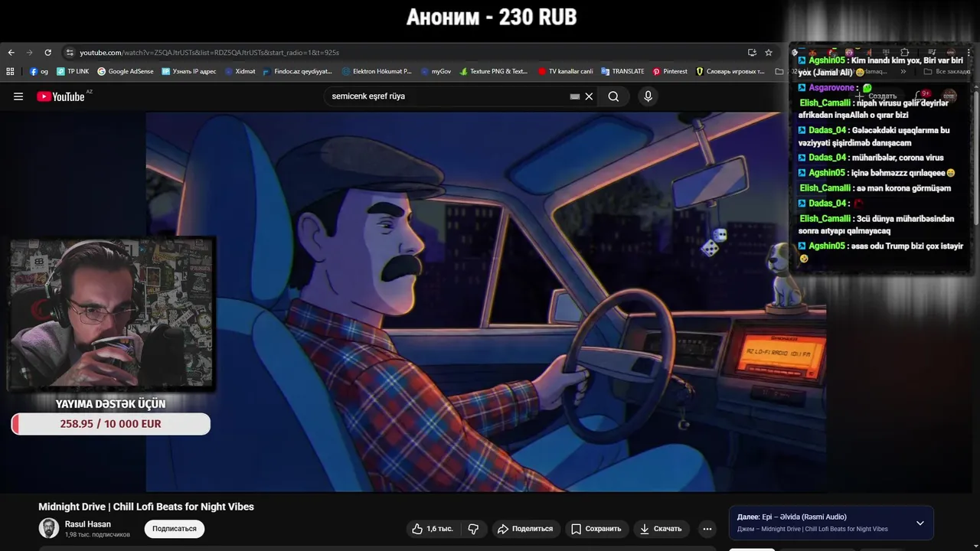
Task: Save the video via Сохранить
Action: [596, 529]
